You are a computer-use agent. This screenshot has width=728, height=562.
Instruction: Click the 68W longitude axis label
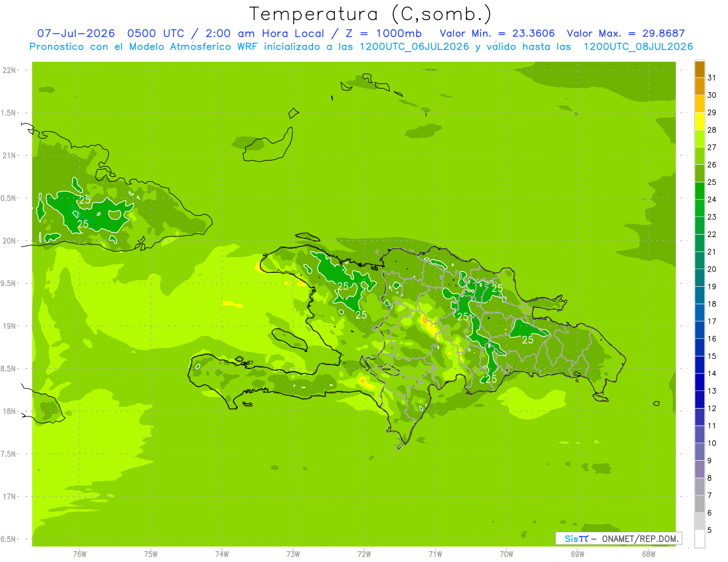649,554
